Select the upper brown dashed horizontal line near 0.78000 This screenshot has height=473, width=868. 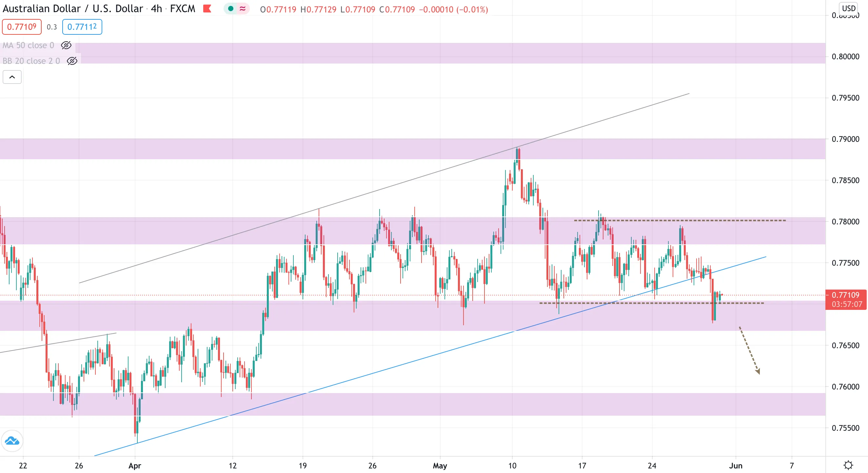click(x=680, y=220)
